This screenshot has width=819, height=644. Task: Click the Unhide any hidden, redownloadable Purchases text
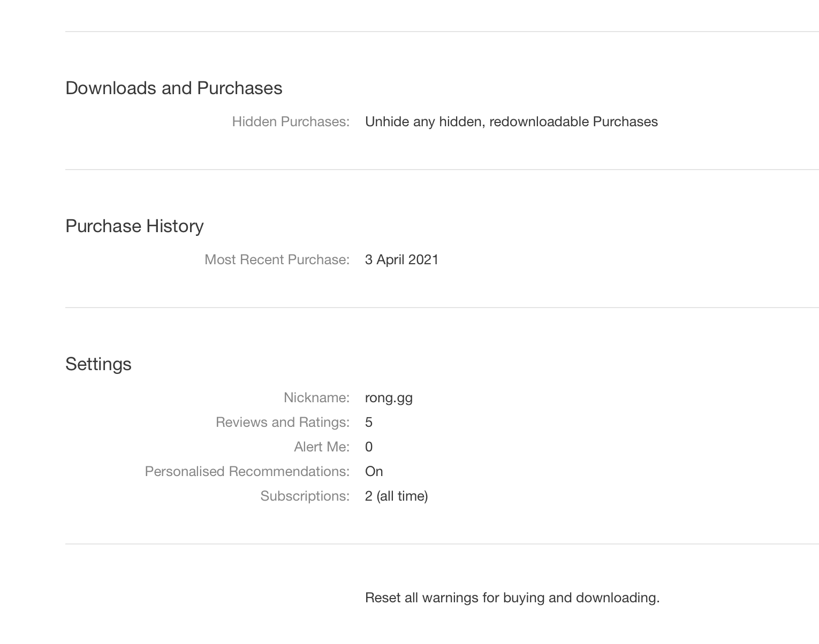511,122
